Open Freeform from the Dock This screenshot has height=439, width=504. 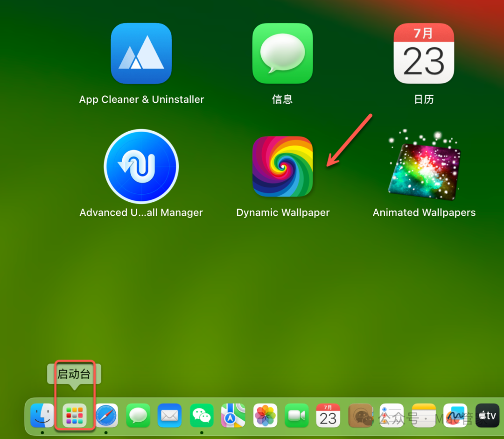(455, 415)
